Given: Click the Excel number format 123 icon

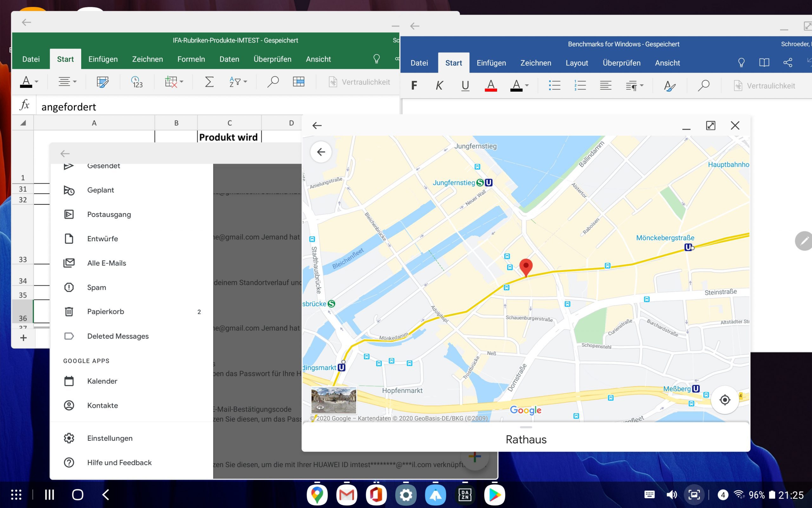Looking at the screenshot, I should [x=137, y=82].
